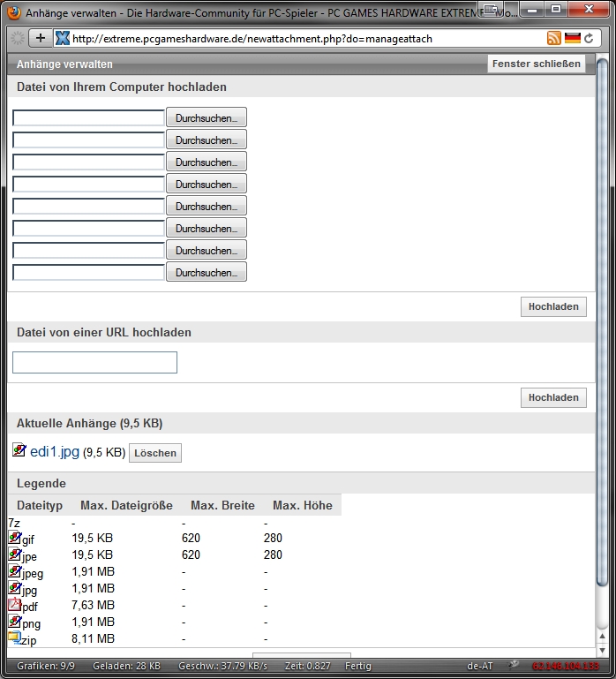
Task: Click the browser address bar URL
Action: (x=252, y=39)
